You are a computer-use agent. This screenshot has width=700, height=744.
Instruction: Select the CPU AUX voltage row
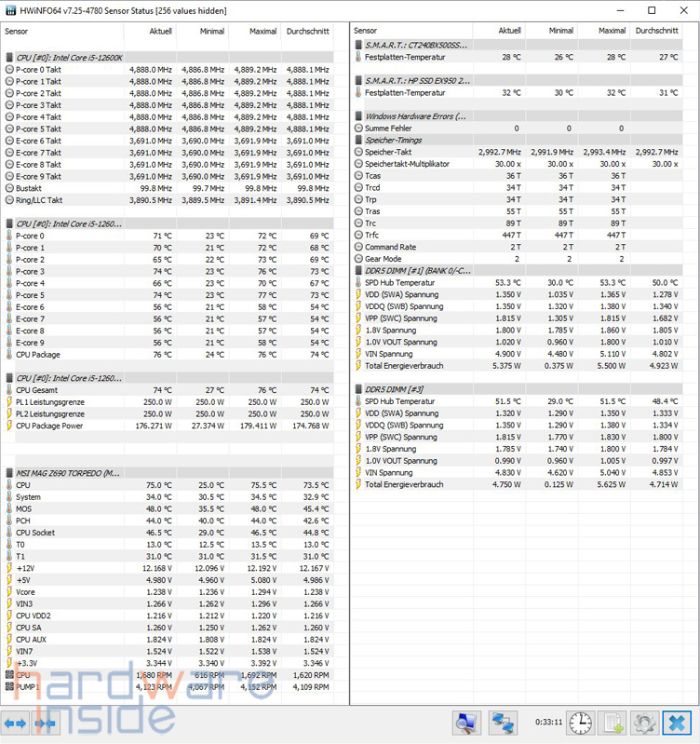tap(168, 639)
